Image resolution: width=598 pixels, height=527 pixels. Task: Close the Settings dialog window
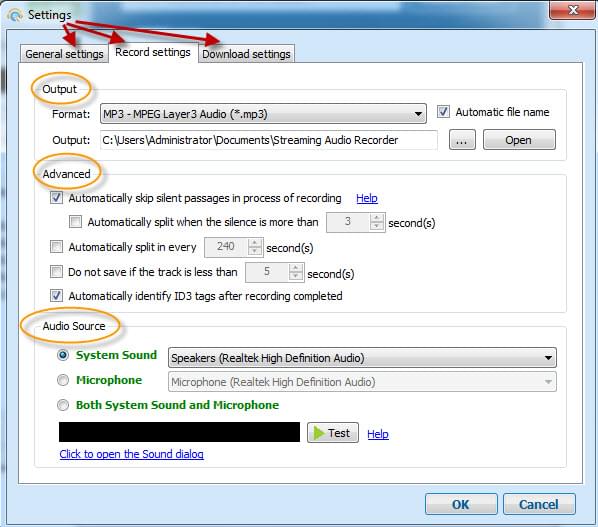click(x=573, y=10)
